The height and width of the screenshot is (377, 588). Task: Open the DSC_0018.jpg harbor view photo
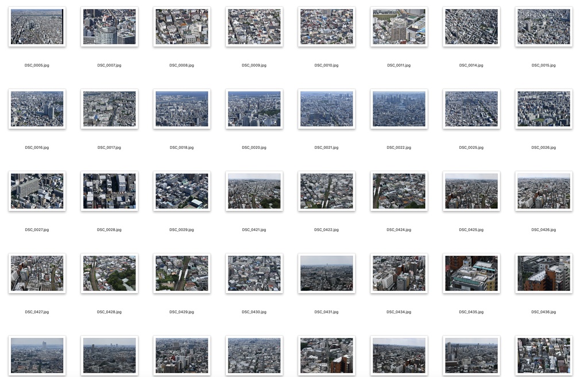point(181,109)
